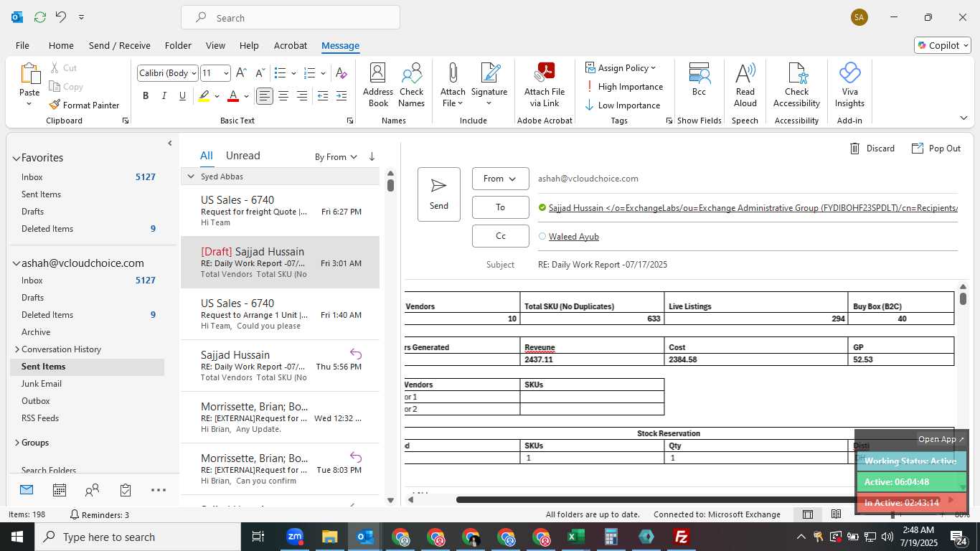Screen dimensions: 980x551
Task: Open Excel from the taskbar
Action: 576,537
